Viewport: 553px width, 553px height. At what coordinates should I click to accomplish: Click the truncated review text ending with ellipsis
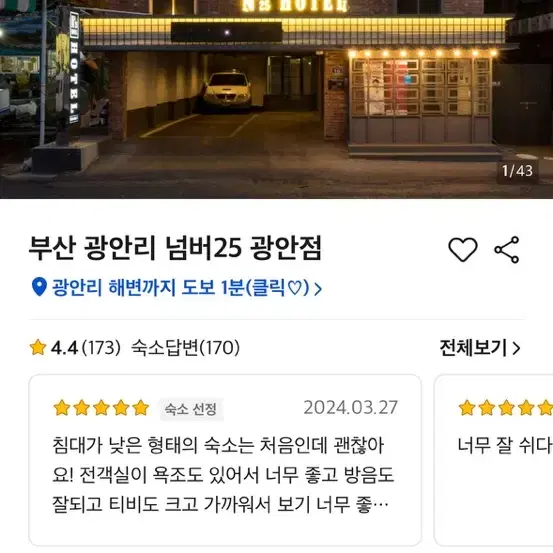point(223,475)
